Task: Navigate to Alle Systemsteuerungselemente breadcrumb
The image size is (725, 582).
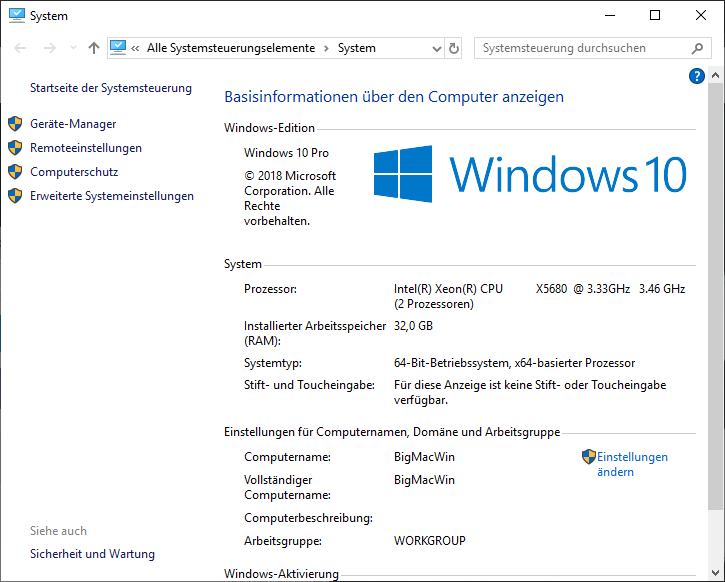Action: point(230,48)
